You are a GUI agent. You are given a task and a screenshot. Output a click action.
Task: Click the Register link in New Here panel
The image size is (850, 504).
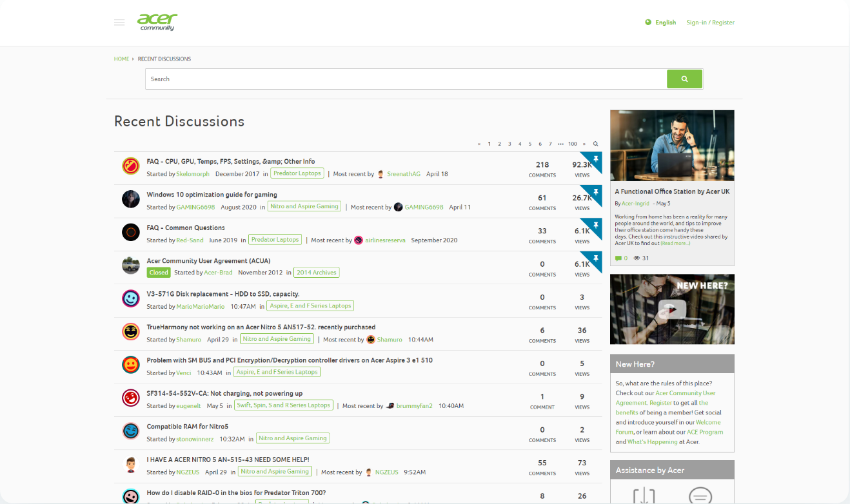[x=660, y=403]
